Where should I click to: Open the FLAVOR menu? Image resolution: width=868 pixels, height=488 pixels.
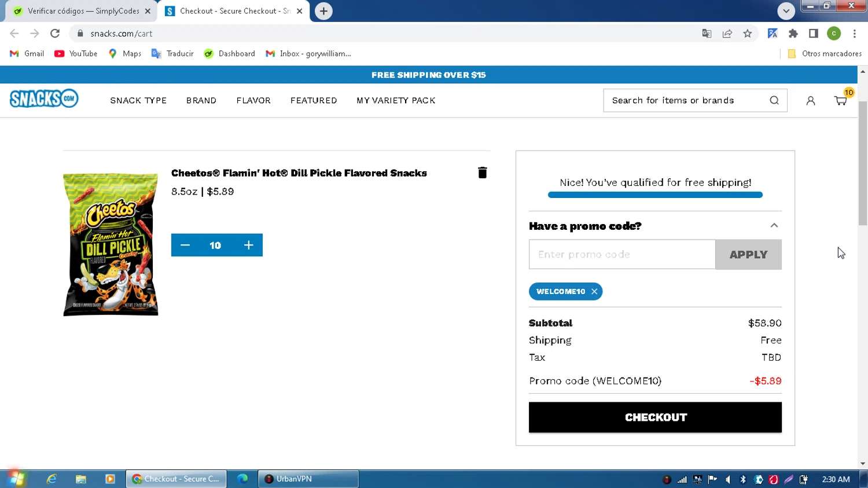point(253,101)
